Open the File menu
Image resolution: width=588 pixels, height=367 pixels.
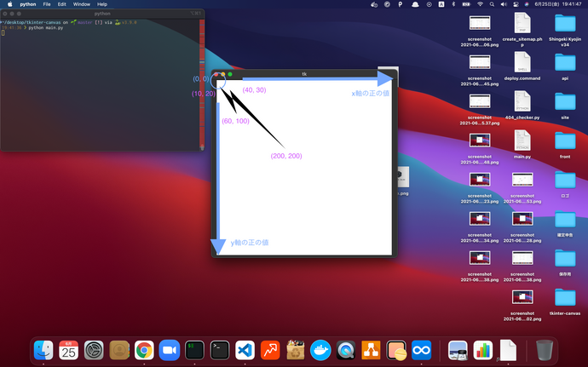tap(47, 4)
